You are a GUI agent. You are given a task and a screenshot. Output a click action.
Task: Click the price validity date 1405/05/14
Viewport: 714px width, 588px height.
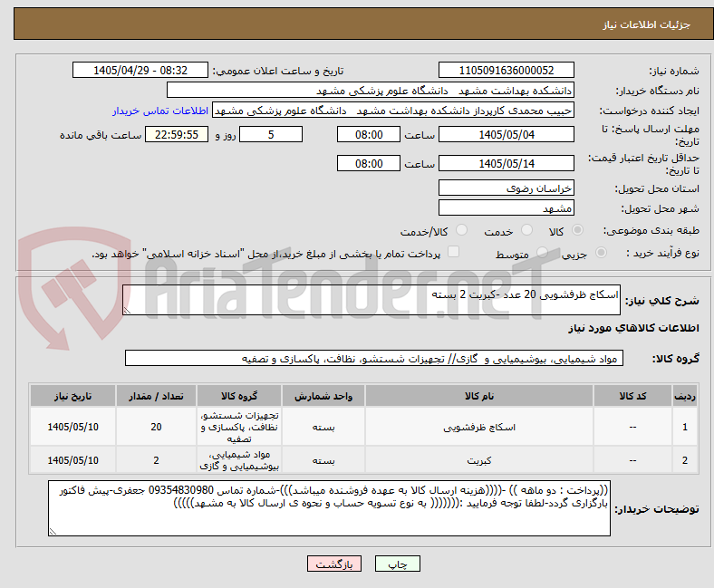point(506,163)
